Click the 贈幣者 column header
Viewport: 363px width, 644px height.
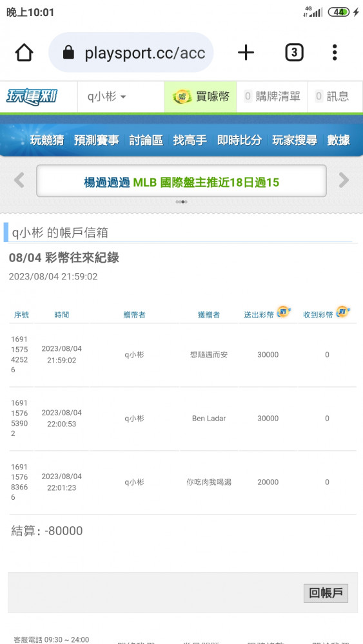(x=134, y=315)
